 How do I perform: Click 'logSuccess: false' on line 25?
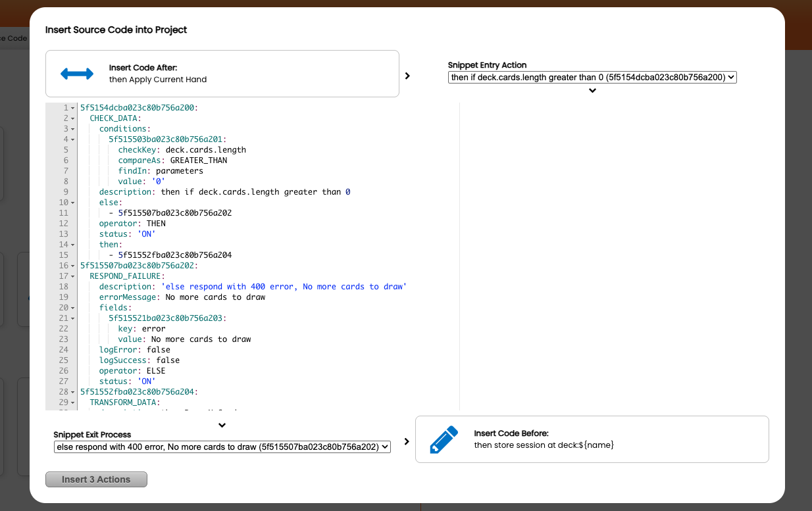click(x=140, y=360)
